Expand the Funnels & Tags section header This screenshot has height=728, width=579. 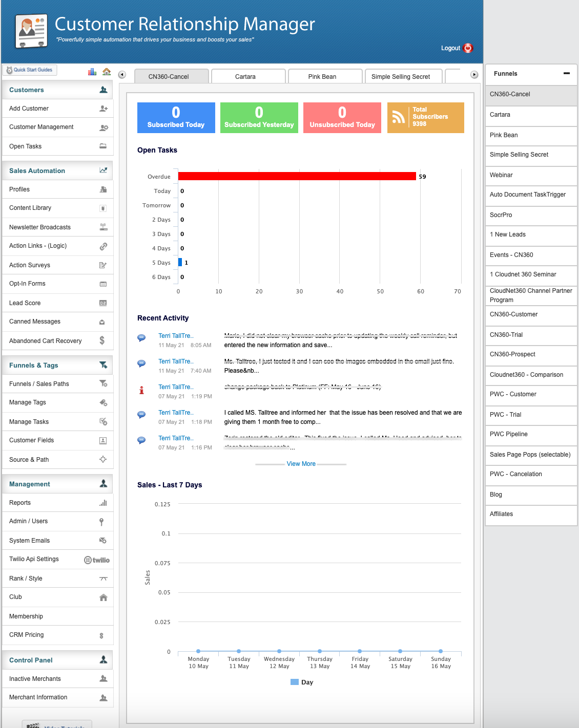57,365
